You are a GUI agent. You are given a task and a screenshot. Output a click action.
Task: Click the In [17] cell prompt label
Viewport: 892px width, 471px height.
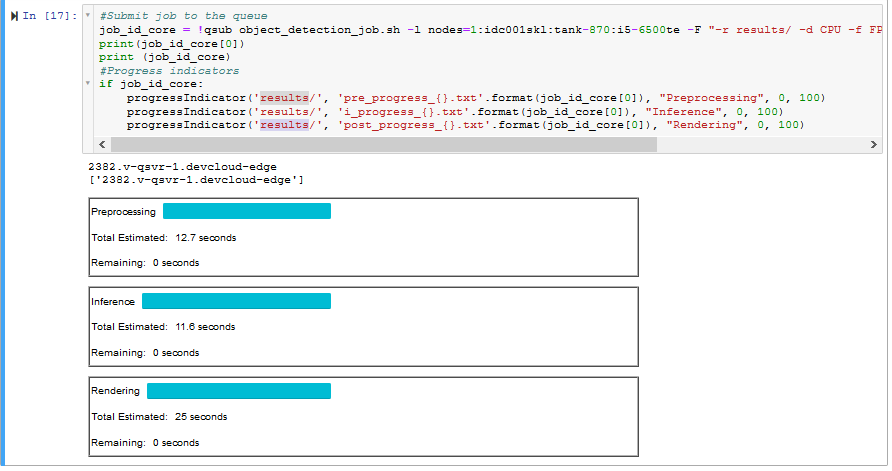[x=49, y=16]
